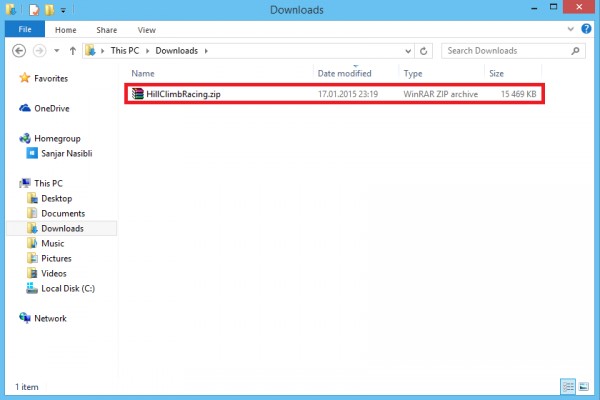Click the Network icon
The width and height of the screenshot is (600, 400).
[x=25, y=318]
